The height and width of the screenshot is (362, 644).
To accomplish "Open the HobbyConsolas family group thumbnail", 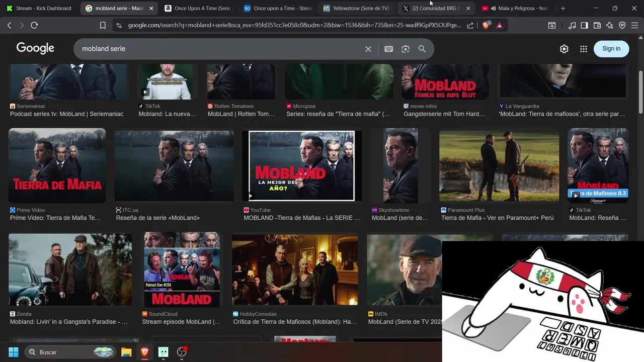I will tap(295, 269).
